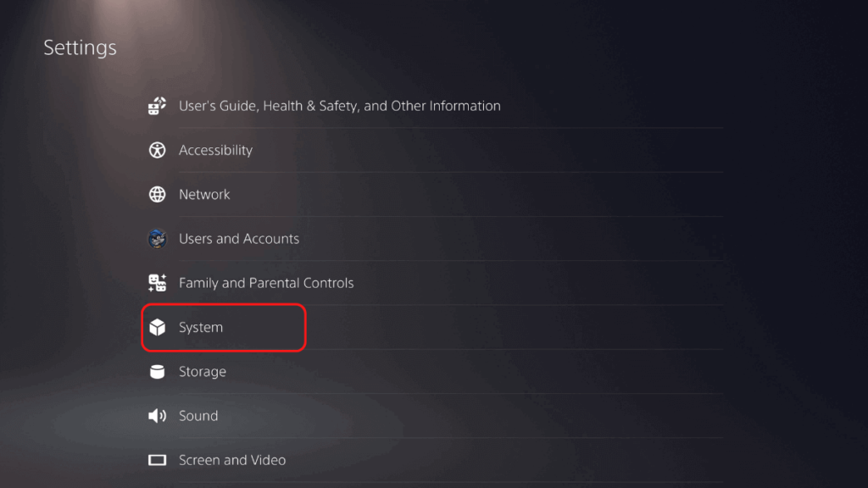
Task: Open the Sound settings item
Action: click(x=435, y=415)
